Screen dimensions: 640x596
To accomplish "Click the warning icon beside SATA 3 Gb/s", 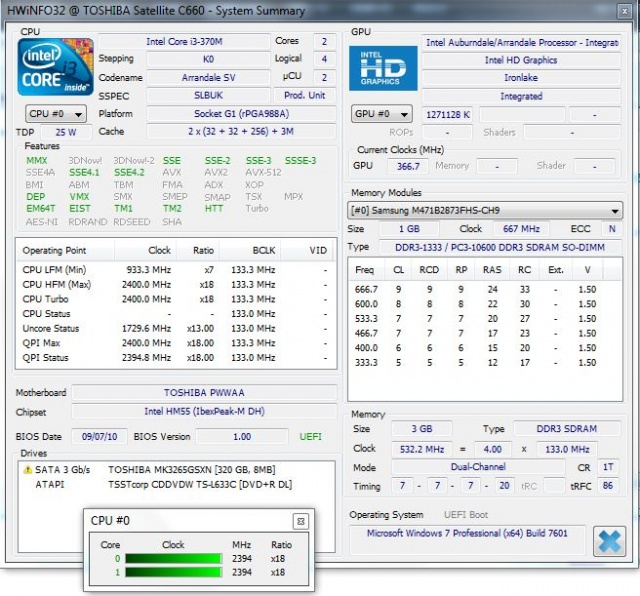I will [27, 469].
